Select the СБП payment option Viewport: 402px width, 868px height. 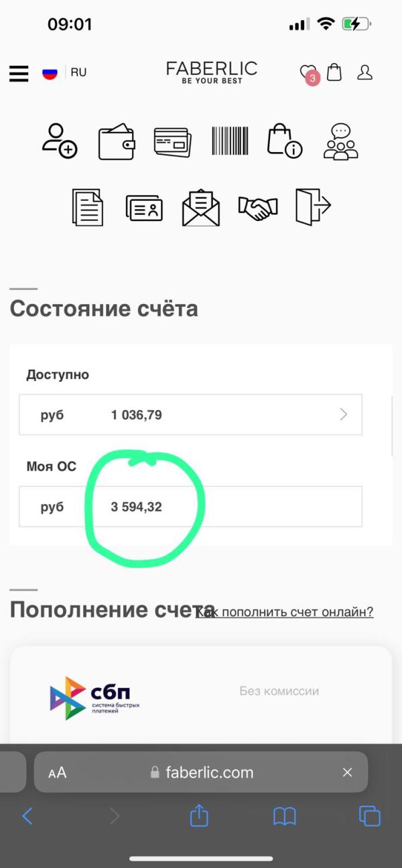[x=201, y=693]
